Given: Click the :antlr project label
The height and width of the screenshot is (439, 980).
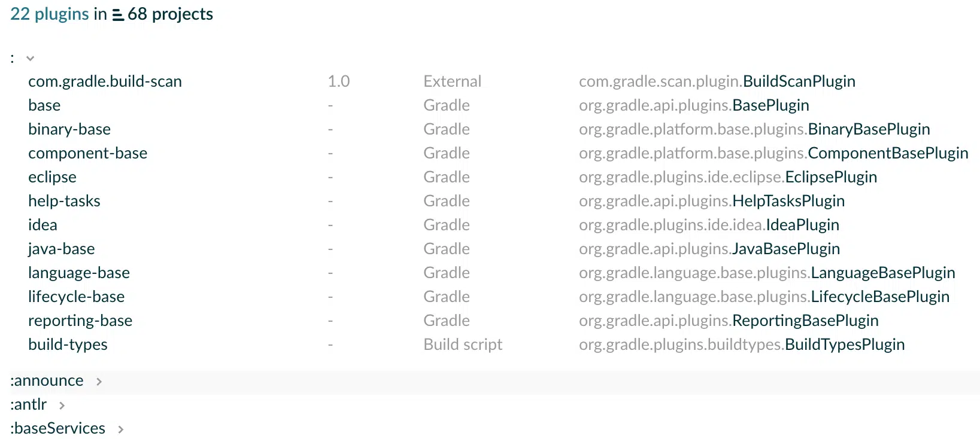Looking at the screenshot, I should [x=28, y=404].
